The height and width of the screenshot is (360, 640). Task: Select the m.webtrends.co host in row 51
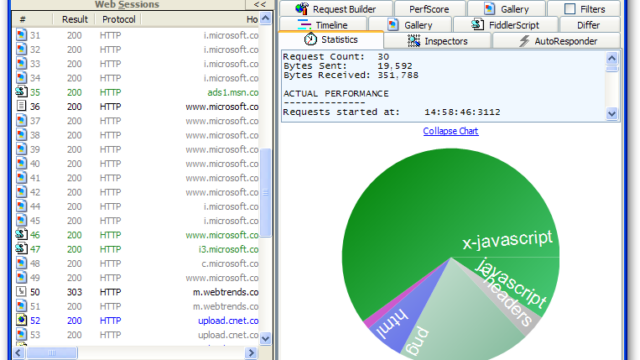(226, 306)
